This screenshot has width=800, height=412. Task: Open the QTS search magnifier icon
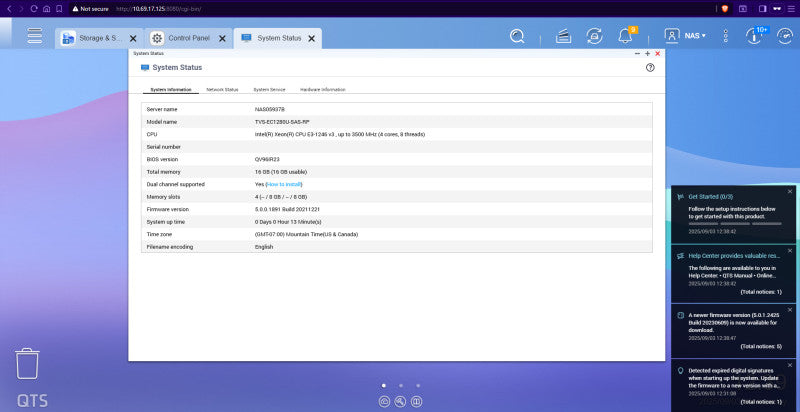pos(517,36)
